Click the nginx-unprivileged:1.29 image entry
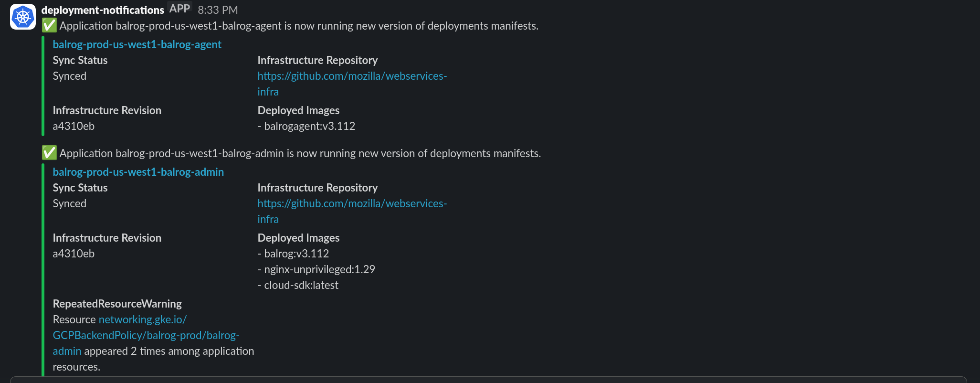 coord(319,269)
